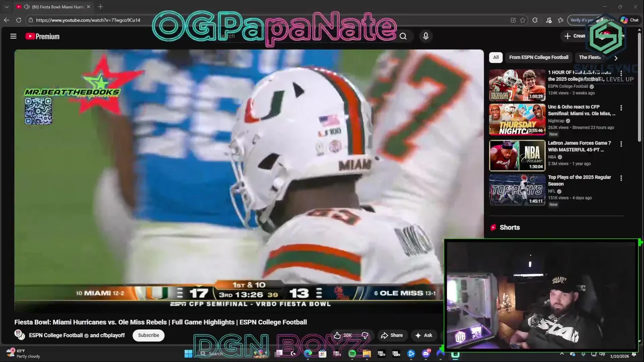Open the 1/10/2026 date clock
The image size is (644, 362).
[x=619, y=356]
